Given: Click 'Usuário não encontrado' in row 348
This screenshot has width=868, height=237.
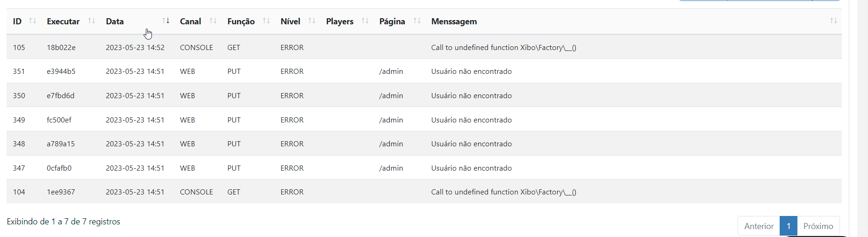Looking at the screenshot, I should 471,144.
